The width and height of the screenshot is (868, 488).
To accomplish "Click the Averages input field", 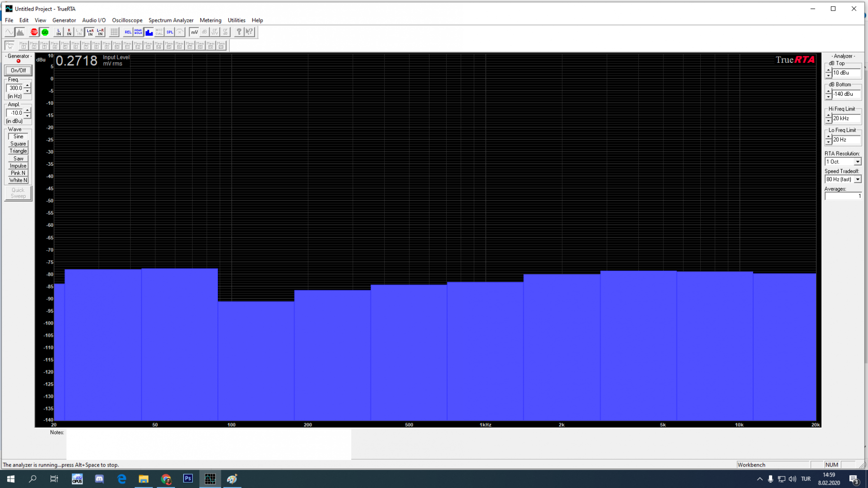I will point(843,196).
